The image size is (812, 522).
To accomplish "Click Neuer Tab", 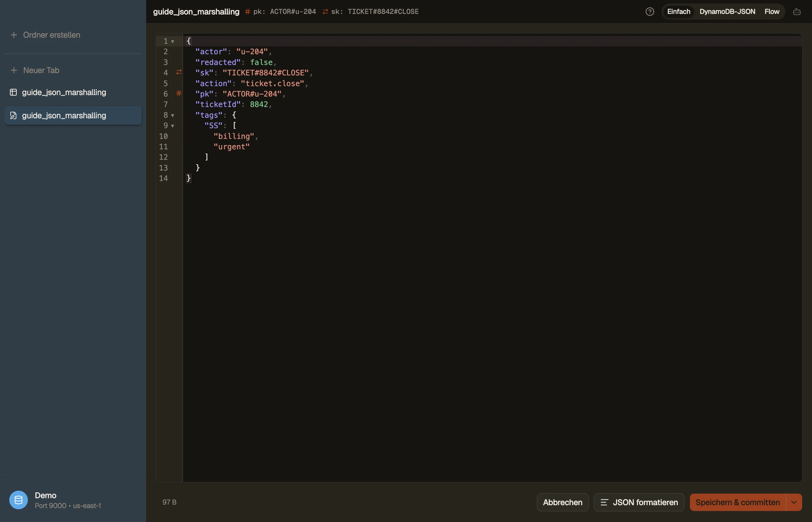I will click(x=41, y=70).
